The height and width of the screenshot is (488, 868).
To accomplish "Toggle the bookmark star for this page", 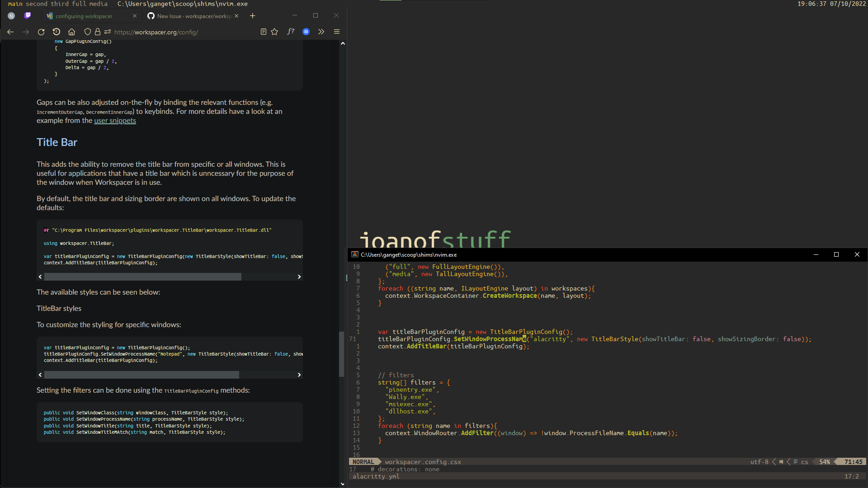I will (x=274, y=32).
